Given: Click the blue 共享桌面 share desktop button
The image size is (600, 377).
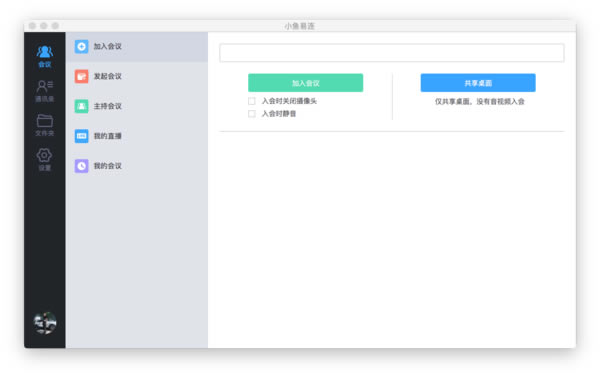Looking at the screenshot, I should click(478, 83).
